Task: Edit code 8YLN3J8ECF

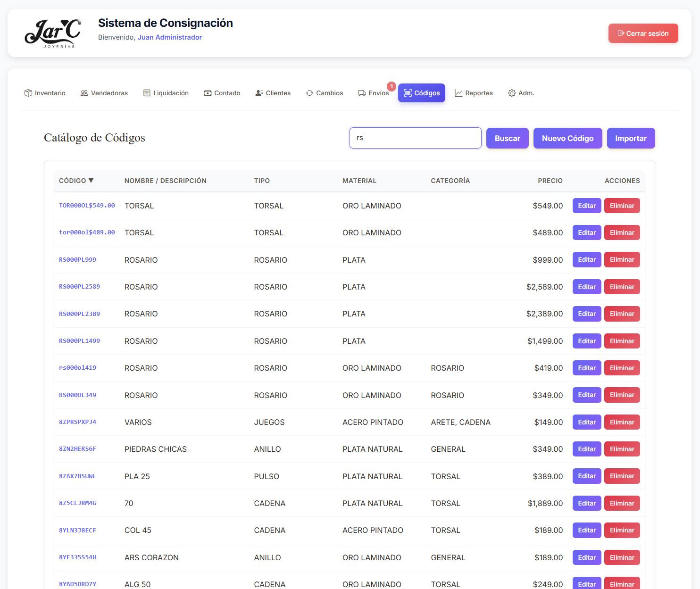Action: 587,530
